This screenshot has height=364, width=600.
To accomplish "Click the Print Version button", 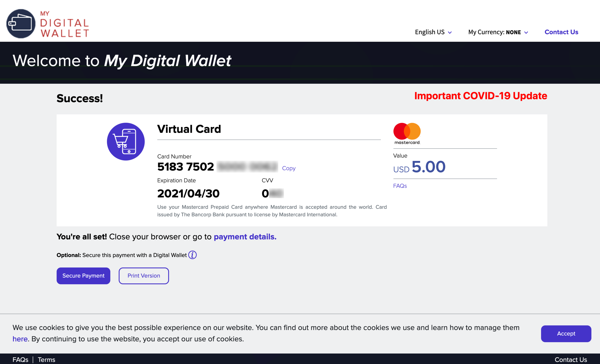I will tap(144, 276).
